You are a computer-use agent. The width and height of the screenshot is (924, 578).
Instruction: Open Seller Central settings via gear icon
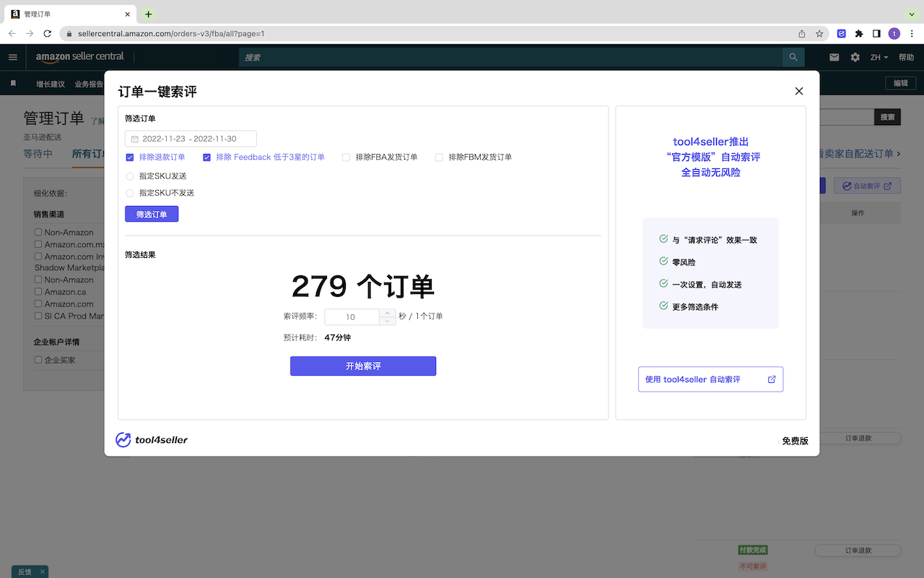click(x=855, y=56)
